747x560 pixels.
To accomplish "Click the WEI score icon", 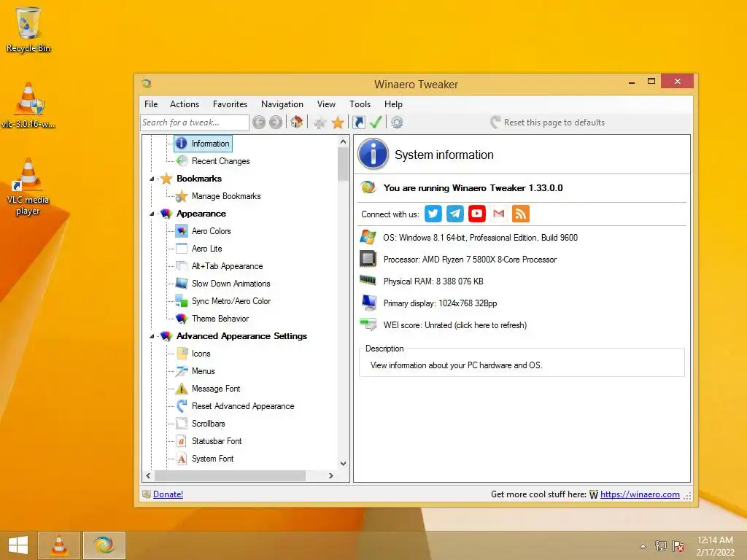I will tap(368, 324).
